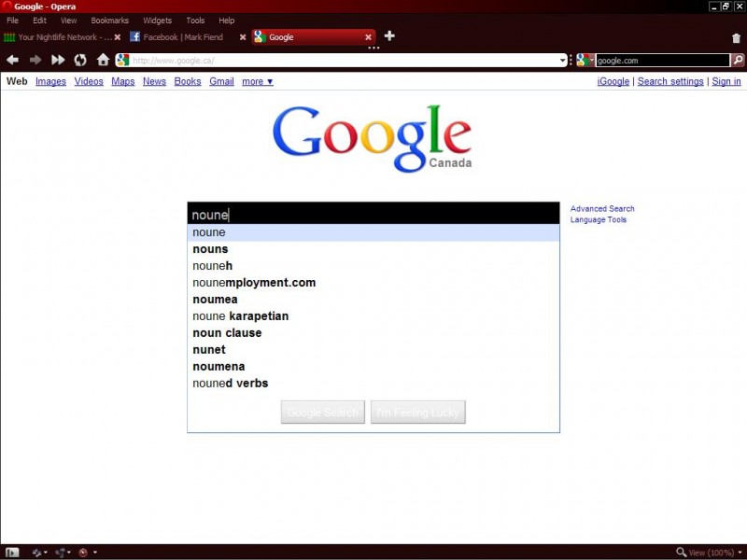This screenshot has width=747, height=560.
Task: Open the Widgets menu
Action: click(x=157, y=21)
